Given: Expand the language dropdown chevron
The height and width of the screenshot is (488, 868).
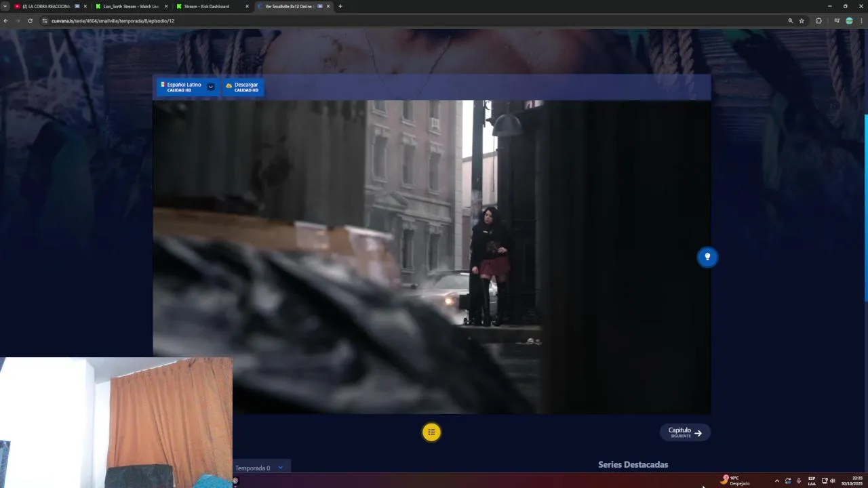Looking at the screenshot, I should (211, 87).
